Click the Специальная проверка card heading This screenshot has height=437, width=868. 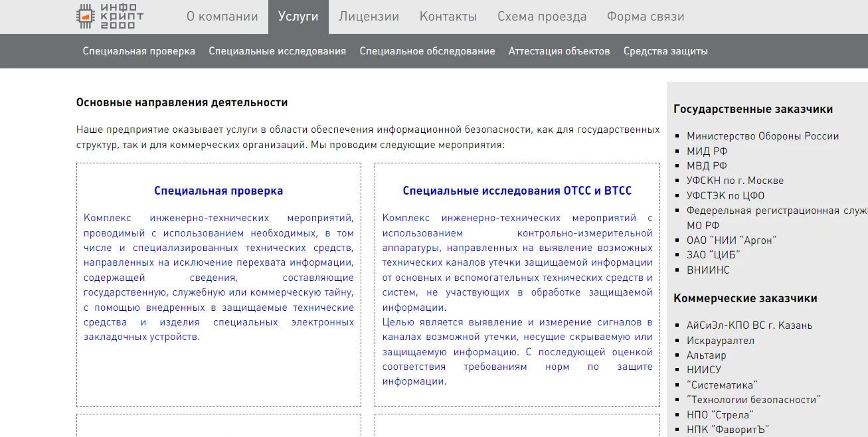[218, 191]
